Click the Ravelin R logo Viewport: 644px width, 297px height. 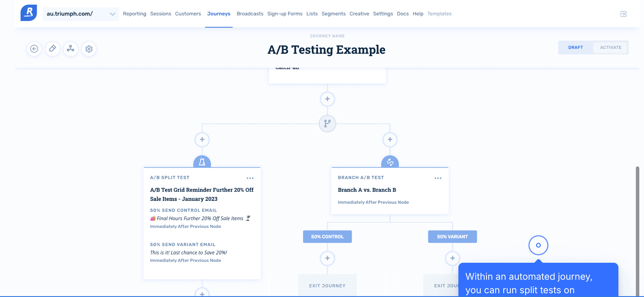click(29, 13)
